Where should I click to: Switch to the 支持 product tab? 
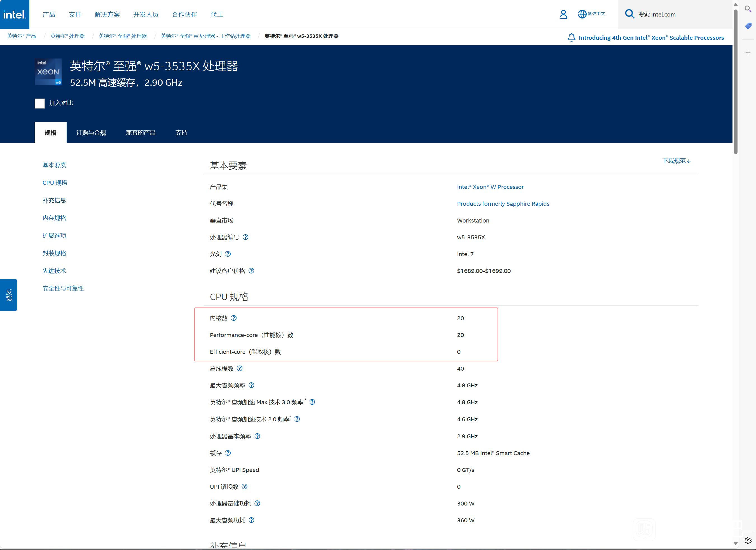[182, 132]
